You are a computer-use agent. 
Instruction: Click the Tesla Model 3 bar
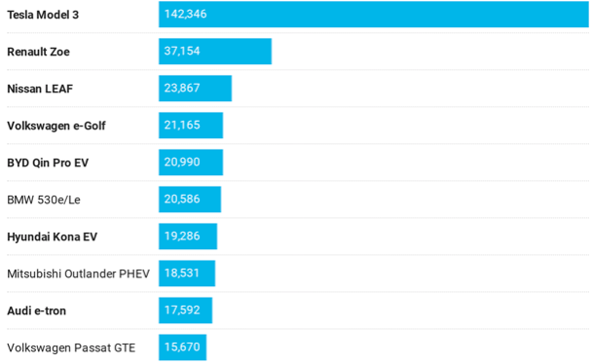tap(374, 15)
